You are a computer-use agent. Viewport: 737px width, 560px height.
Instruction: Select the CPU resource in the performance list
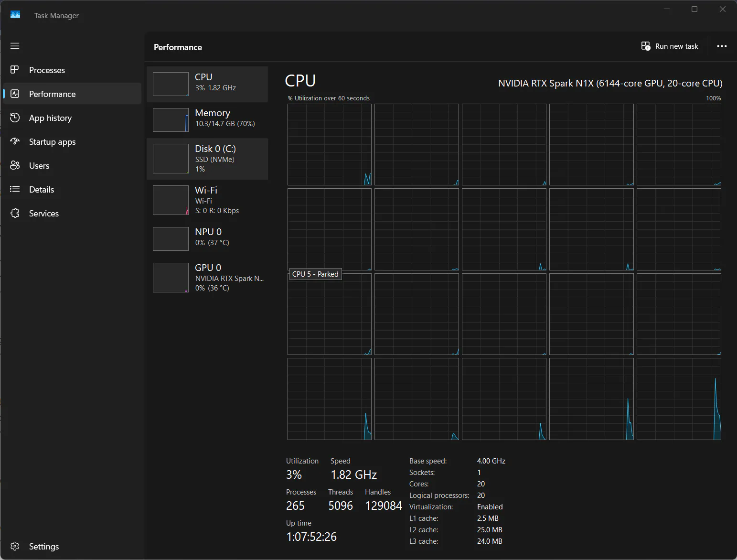pos(207,84)
